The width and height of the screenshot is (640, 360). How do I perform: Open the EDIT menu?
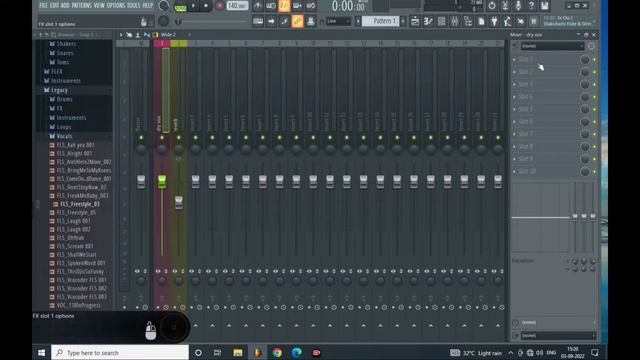(54, 6)
